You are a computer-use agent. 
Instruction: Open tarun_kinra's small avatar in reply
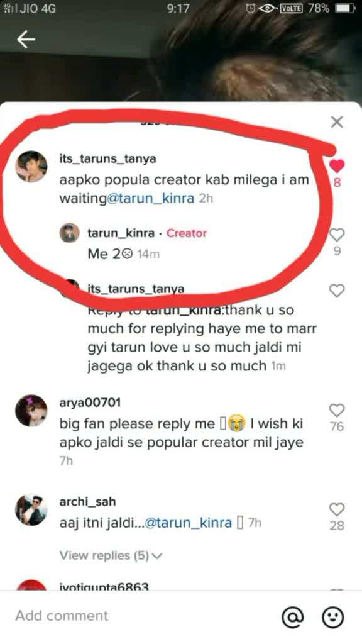[69, 233]
